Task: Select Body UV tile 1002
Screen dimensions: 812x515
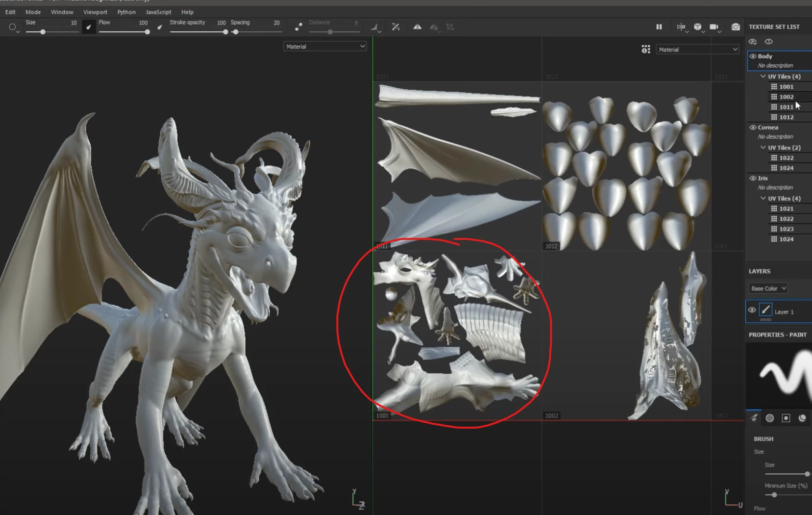Action: coord(787,97)
